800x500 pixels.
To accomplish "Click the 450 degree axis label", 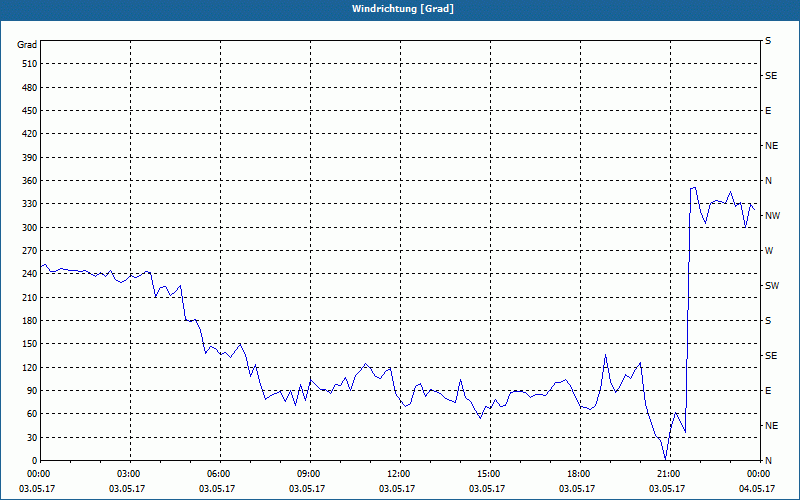I will pyautogui.click(x=29, y=111).
